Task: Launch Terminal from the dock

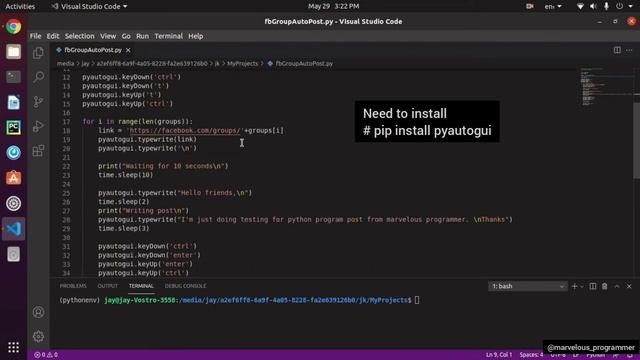Action: [x=13, y=77]
